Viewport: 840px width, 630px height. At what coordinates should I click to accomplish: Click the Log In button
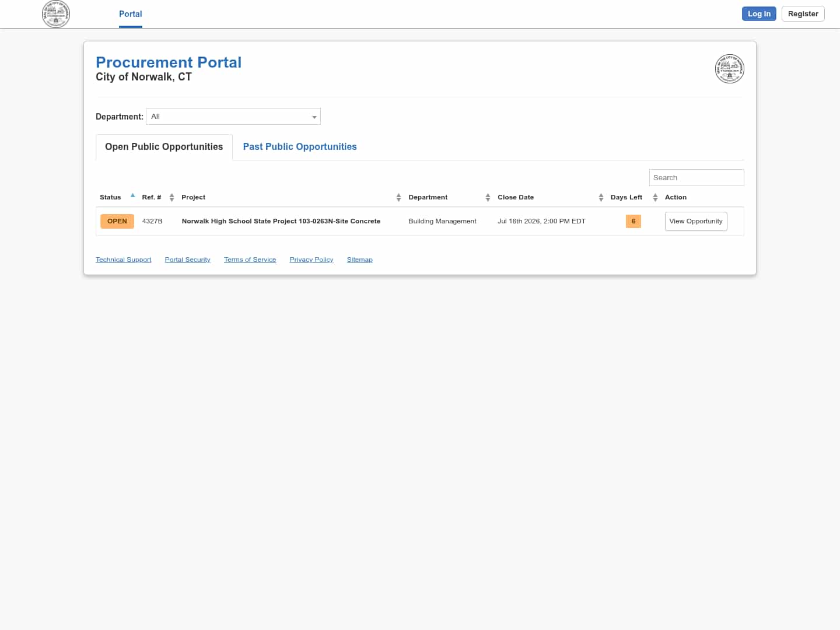pyautogui.click(x=759, y=14)
